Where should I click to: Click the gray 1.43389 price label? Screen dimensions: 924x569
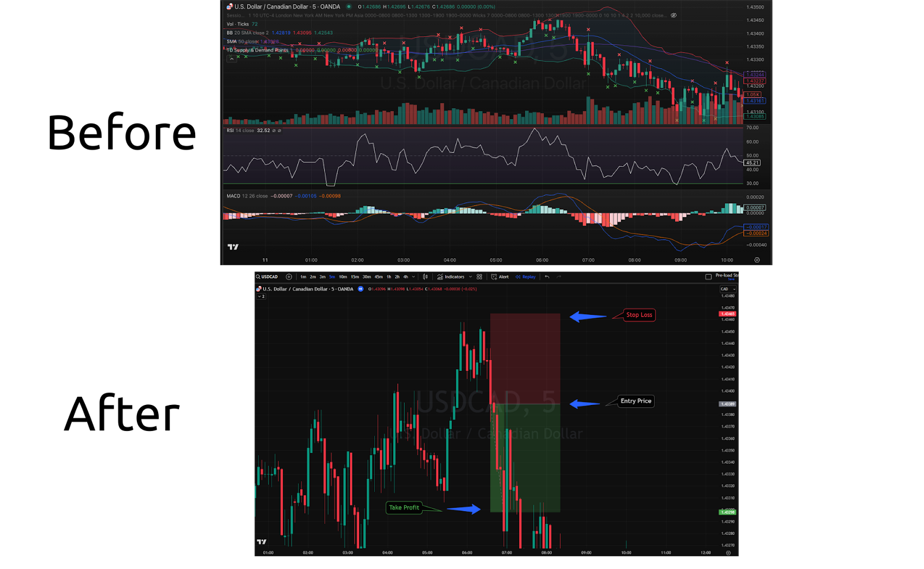click(727, 404)
